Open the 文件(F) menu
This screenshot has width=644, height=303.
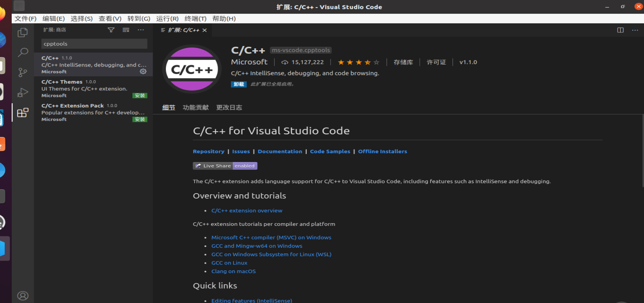point(26,19)
